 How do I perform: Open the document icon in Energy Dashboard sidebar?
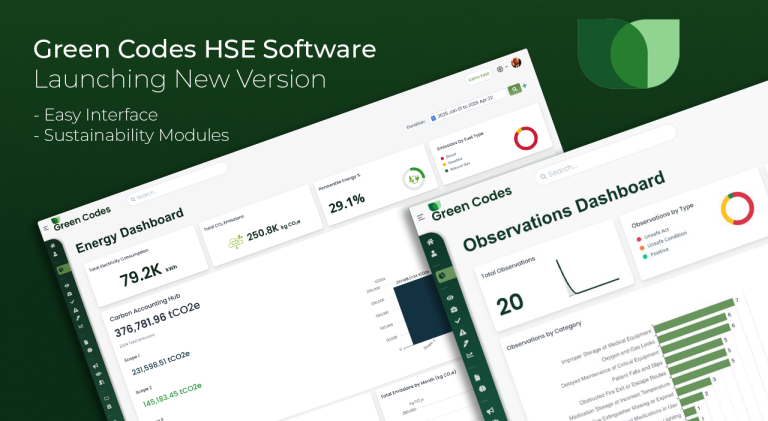(x=87, y=342)
